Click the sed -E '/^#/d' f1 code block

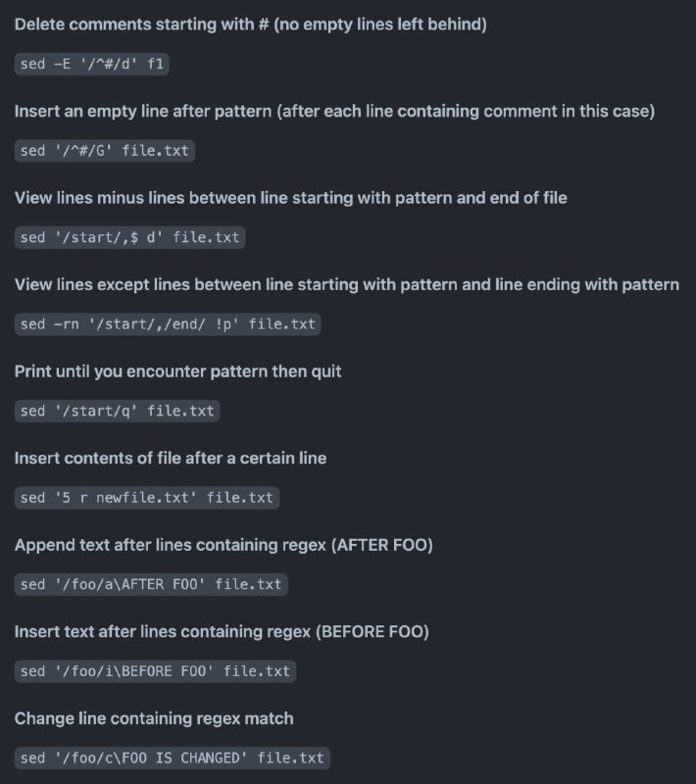91,64
